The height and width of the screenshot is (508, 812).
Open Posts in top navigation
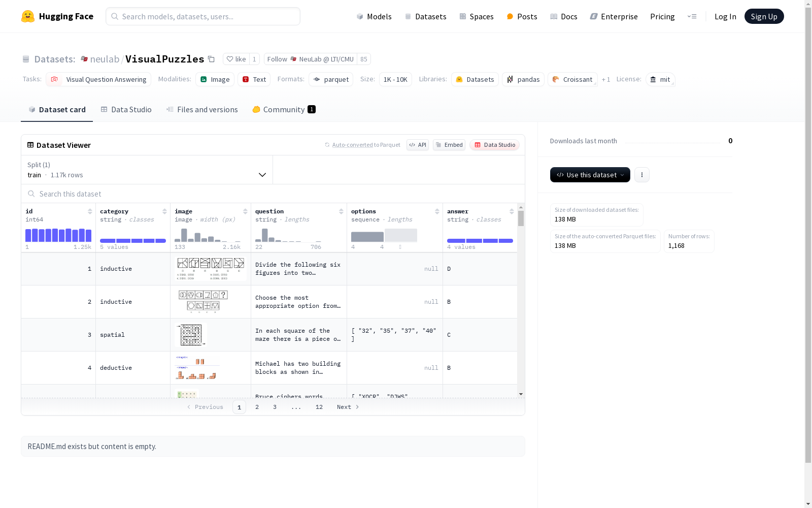point(522,16)
